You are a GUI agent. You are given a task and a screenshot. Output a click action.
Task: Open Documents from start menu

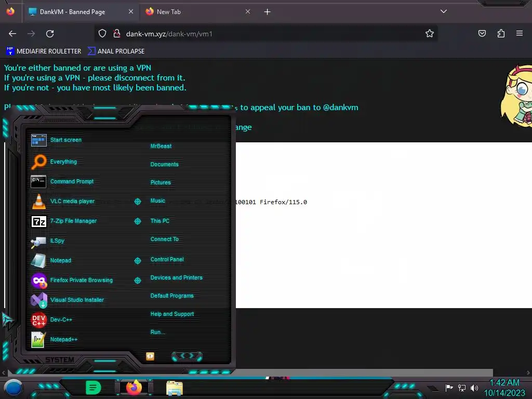point(164,164)
